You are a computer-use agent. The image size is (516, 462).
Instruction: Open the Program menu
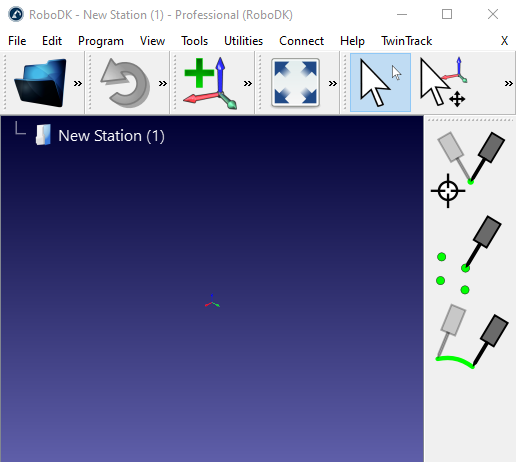[101, 41]
